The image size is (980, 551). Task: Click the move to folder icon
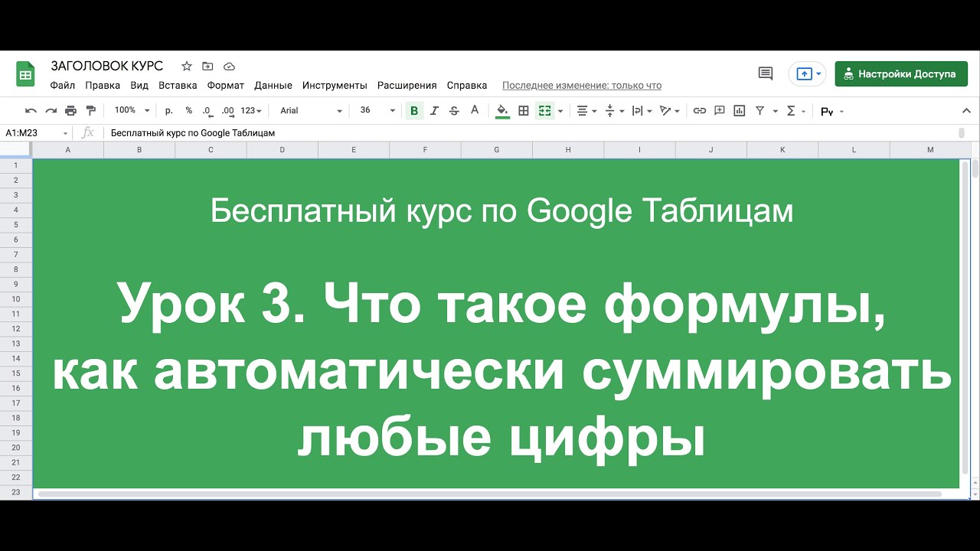tap(207, 66)
